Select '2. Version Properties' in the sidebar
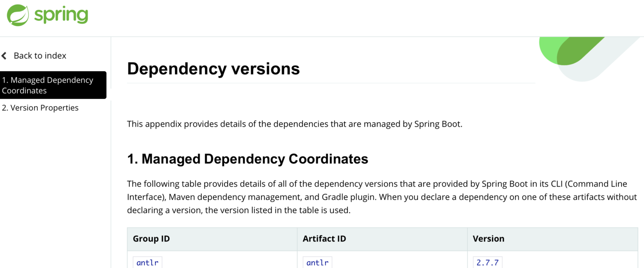The height and width of the screenshot is (268, 644). [40, 108]
